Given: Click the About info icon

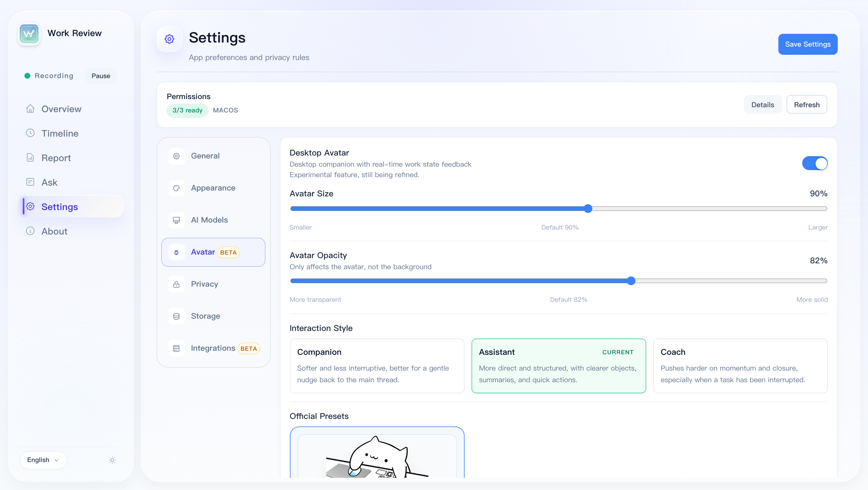Looking at the screenshot, I should click(30, 231).
